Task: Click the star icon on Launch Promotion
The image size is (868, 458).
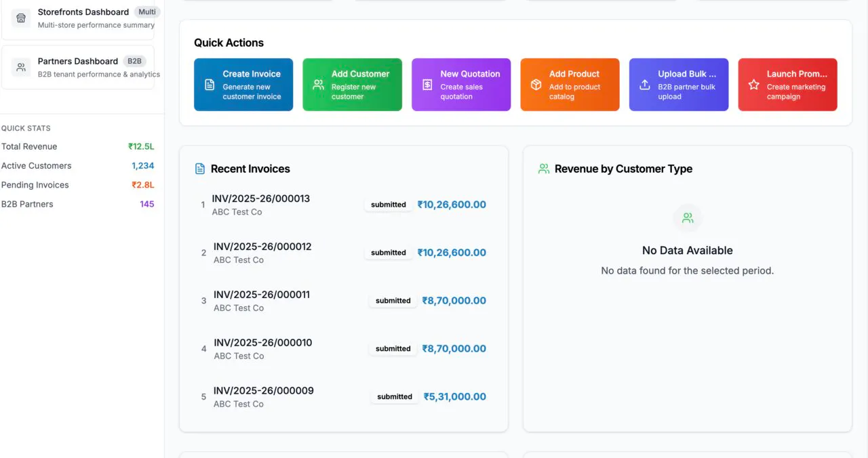Action: tap(753, 85)
